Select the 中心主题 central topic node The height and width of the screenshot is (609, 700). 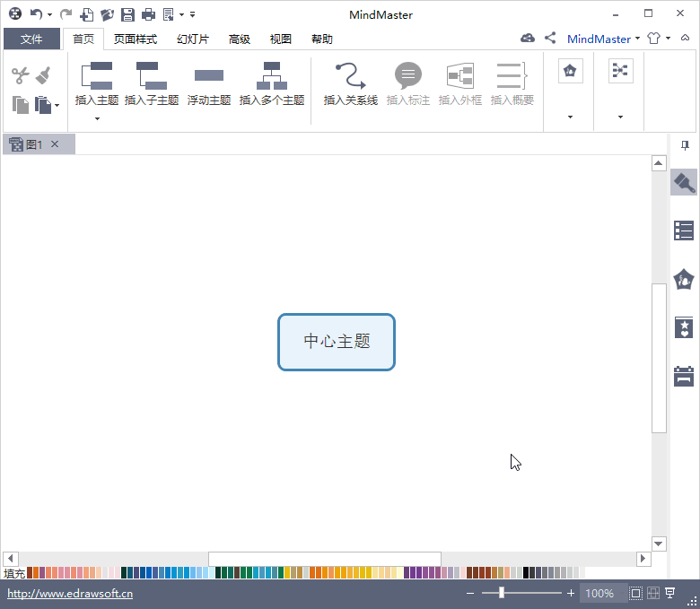click(337, 342)
